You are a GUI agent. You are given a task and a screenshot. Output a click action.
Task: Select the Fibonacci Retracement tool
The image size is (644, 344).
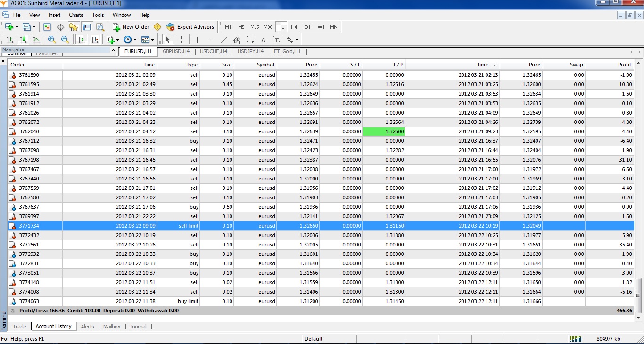coord(250,40)
